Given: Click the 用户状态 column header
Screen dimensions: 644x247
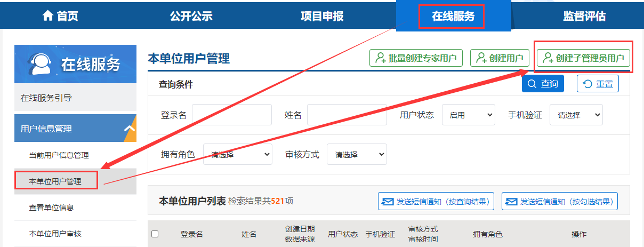Looking at the screenshot, I should pos(343,234).
